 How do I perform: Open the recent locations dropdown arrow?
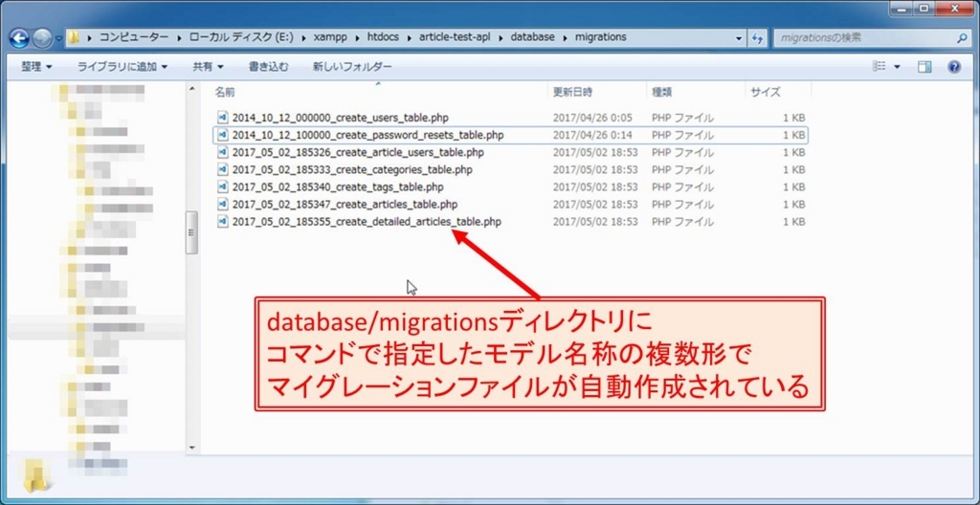(x=58, y=39)
